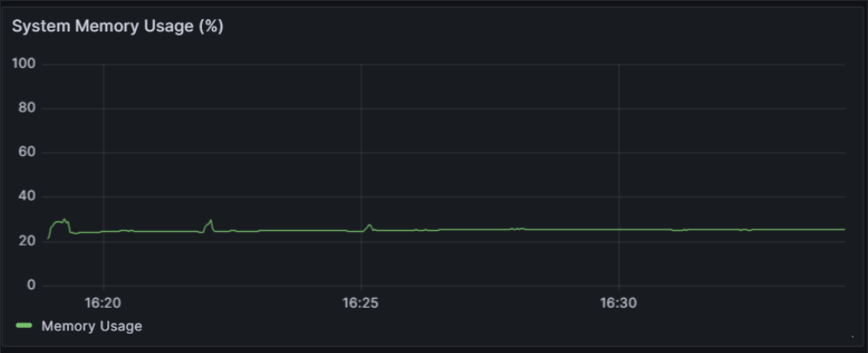The image size is (868, 353).
Task: Click the 40 y-axis label
Action: pyautogui.click(x=27, y=196)
